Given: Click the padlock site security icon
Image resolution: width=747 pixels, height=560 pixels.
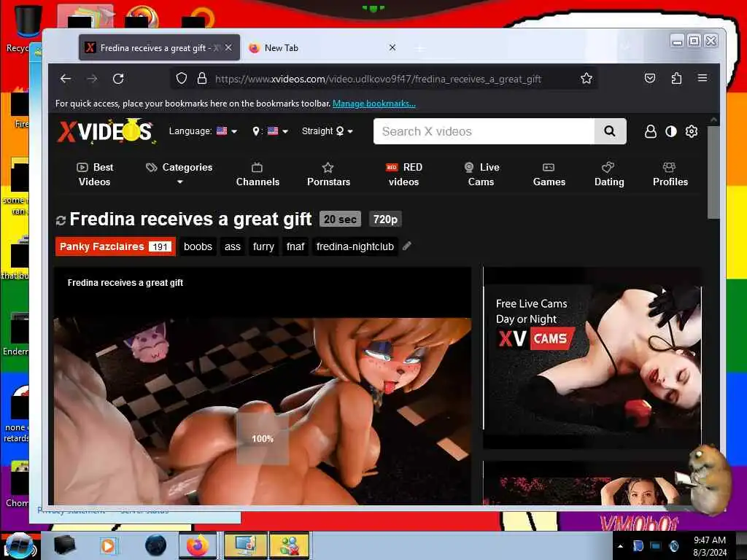Looking at the screenshot, I should (x=202, y=79).
